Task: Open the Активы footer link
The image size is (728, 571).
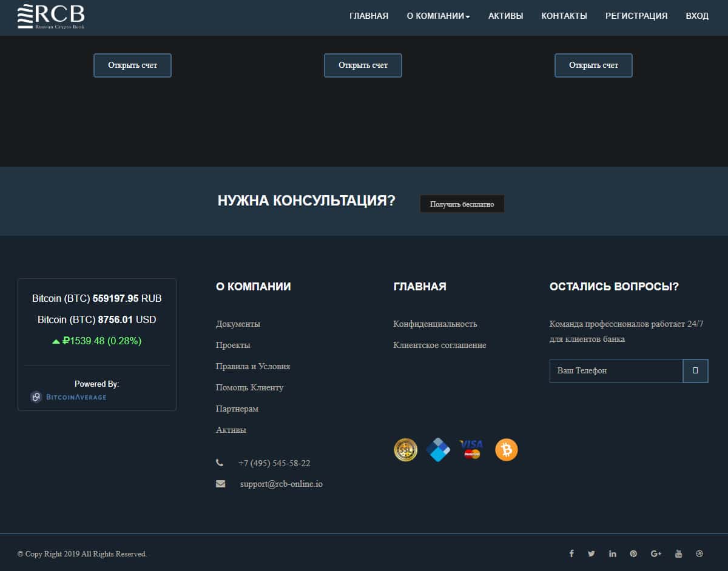Action: pos(231,430)
